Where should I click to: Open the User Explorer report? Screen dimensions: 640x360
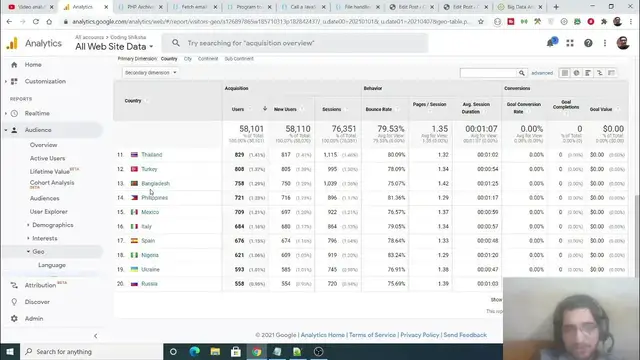(x=49, y=212)
